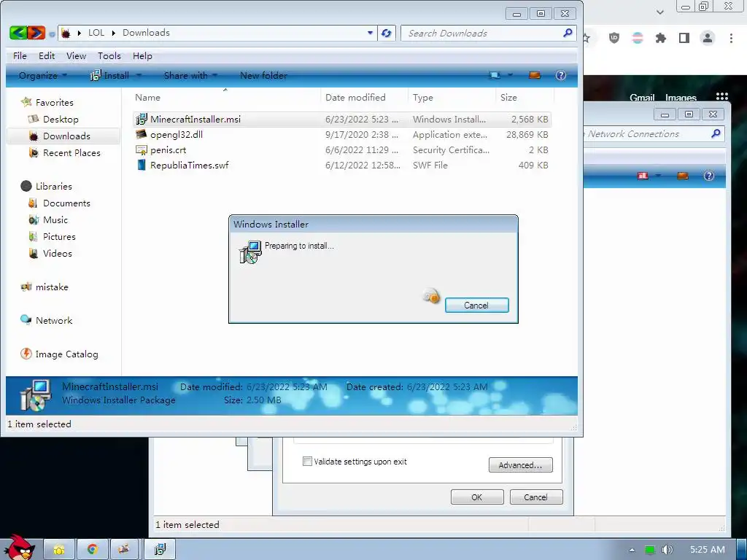This screenshot has height=560, width=747.
Task: Open Documents library
Action: tap(66, 203)
